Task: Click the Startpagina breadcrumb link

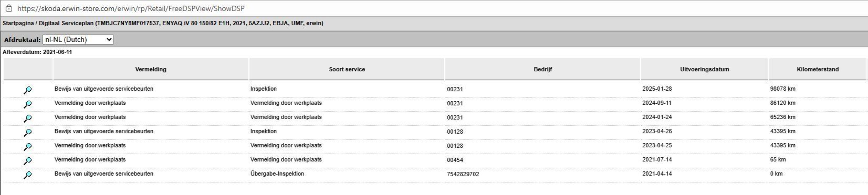Action: click(18, 23)
